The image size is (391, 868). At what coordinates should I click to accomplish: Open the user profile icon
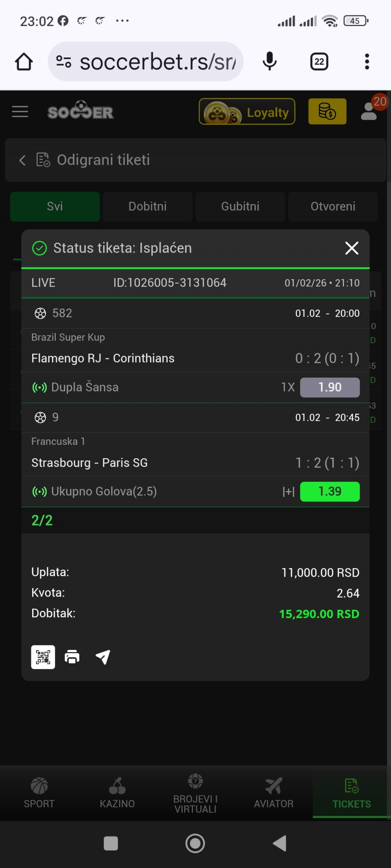tap(369, 112)
